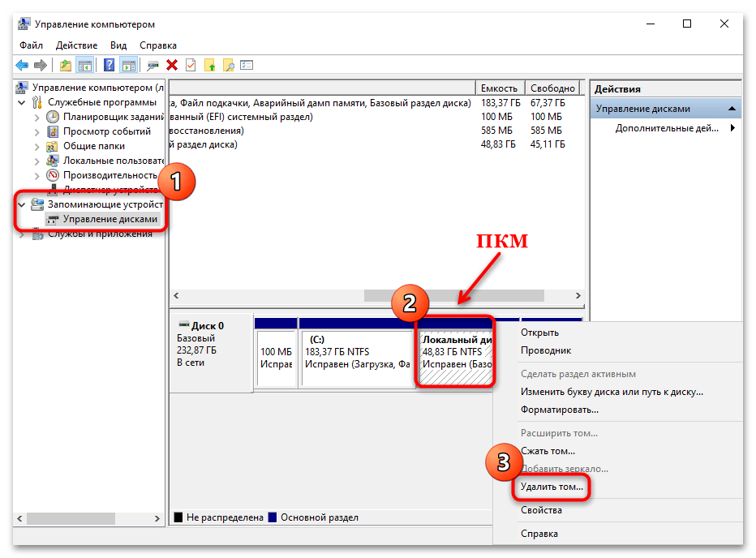Select Управление компьютером root tree node
The height and width of the screenshot is (558, 756).
pyautogui.click(x=98, y=88)
